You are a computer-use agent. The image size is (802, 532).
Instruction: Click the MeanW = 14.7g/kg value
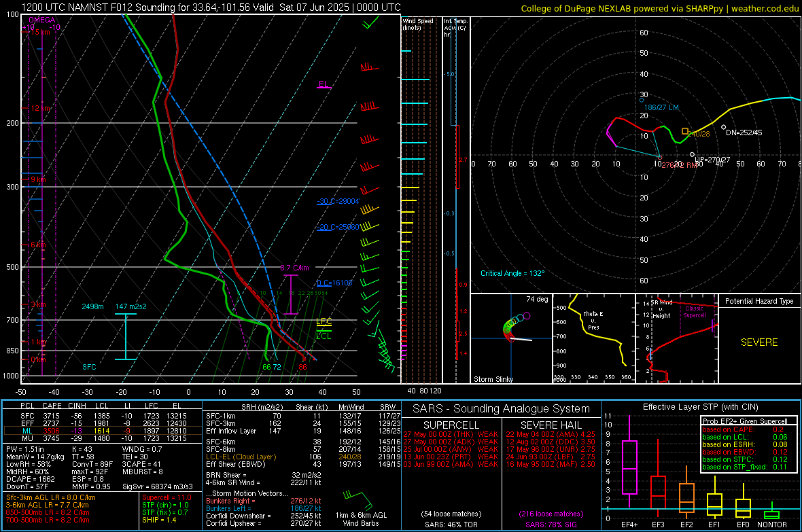coord(35,457)
